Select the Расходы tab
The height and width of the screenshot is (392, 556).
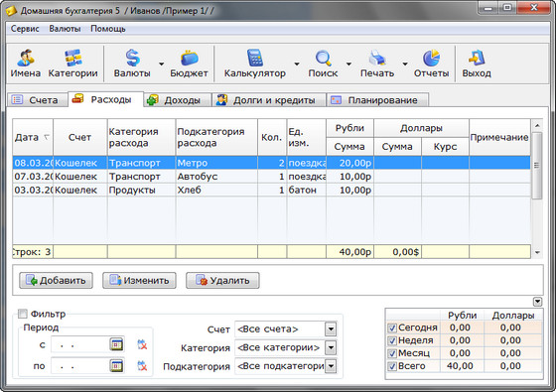105,99
